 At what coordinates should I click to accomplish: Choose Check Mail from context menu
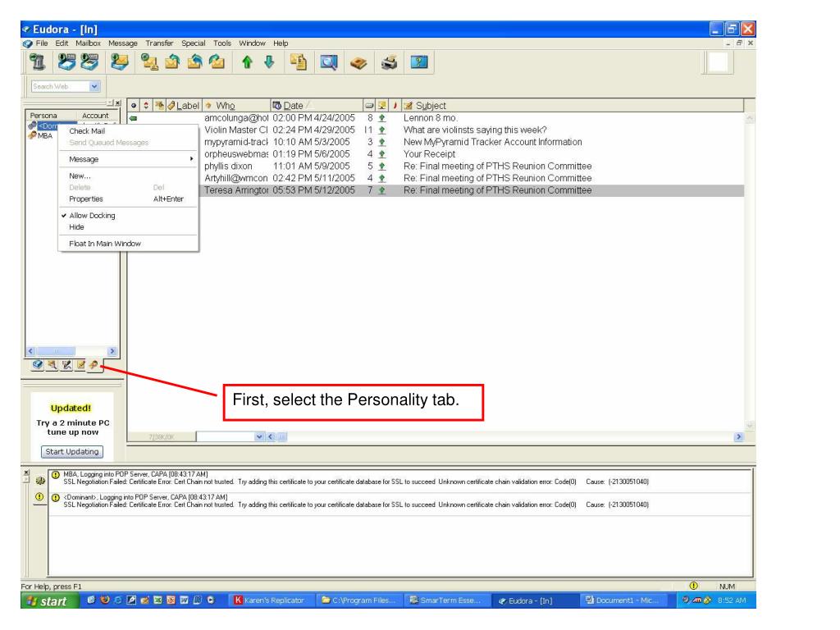point(128,130)
